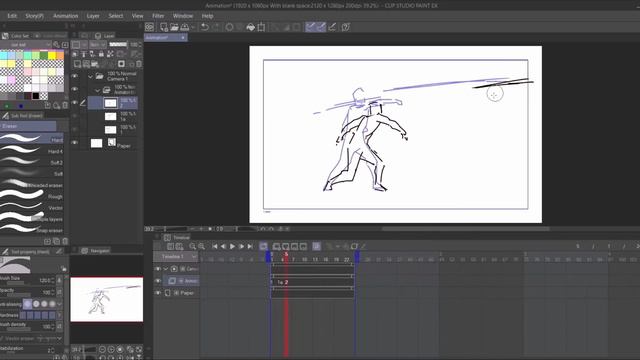Click the Fill bucket icon in command bar
The height and width of the screenshot is (360, 640).
(251, 27)
